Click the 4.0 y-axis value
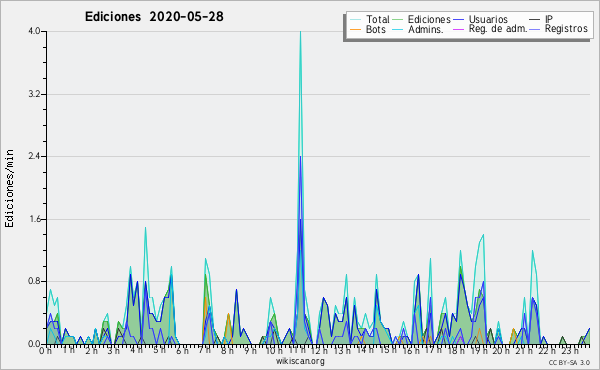600x370 pixels. pos(34,31)
